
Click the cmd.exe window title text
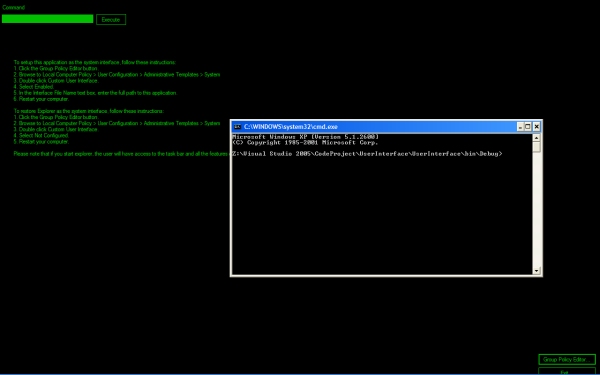(x=291, y=127)
